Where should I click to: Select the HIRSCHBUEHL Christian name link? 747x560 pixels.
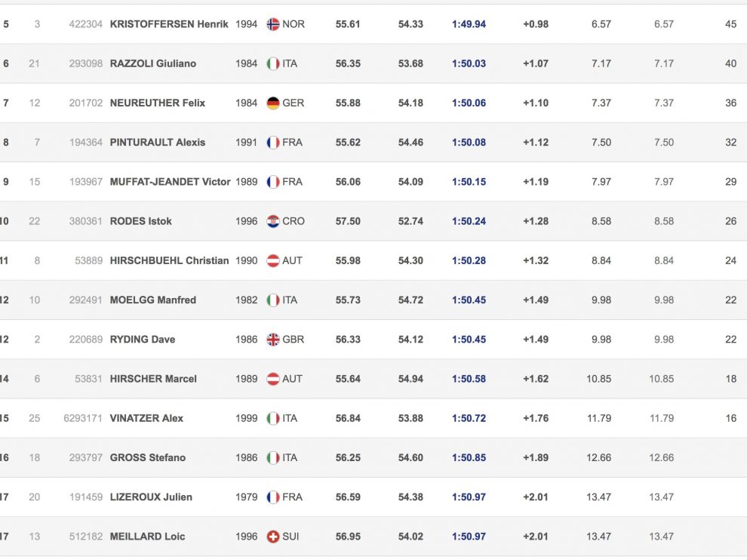coord(169,260)
